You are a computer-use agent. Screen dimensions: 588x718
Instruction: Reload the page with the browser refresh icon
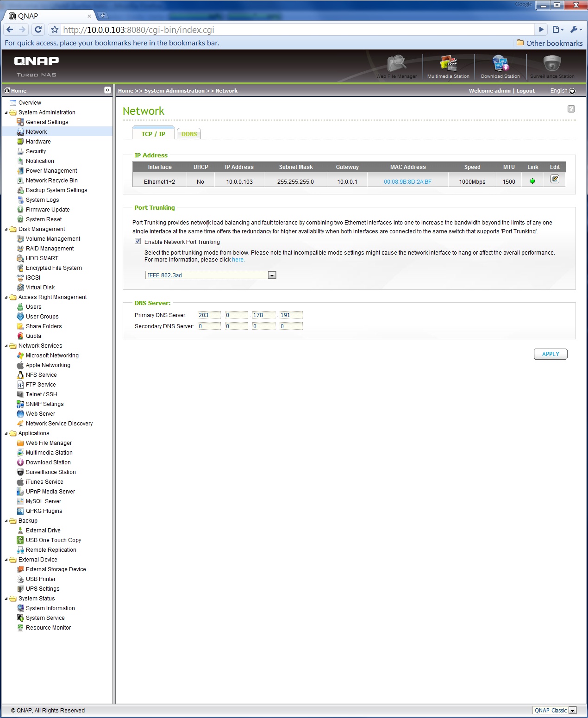[x=38, y=30]
